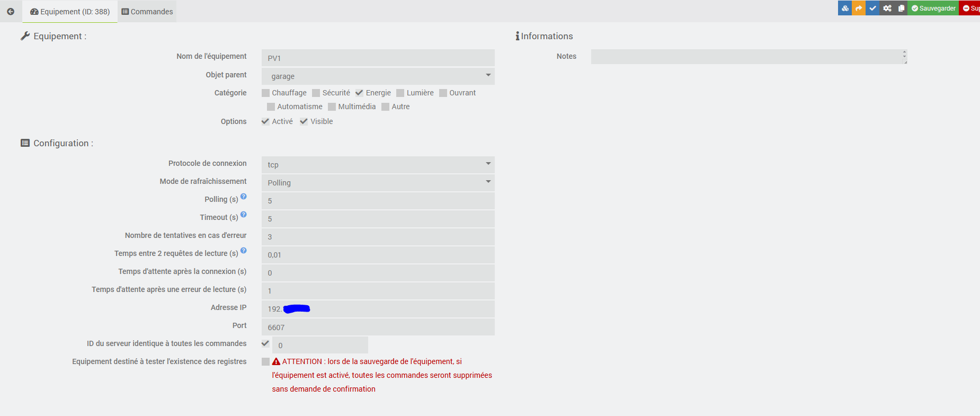The height and width of the screenshot is (416, 980).
Task: Open the Protocole de connexion dropdown
Action: click(378, 165)
